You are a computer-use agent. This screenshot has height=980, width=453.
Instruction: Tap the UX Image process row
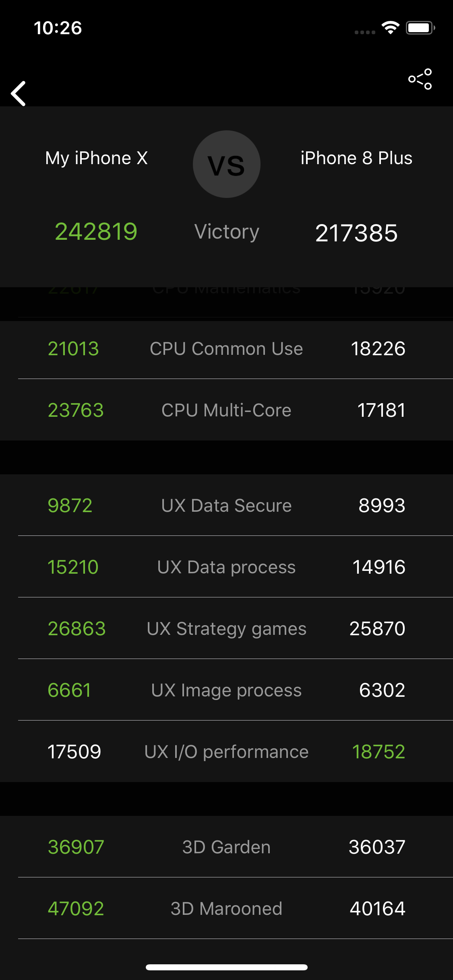point(227,690)
